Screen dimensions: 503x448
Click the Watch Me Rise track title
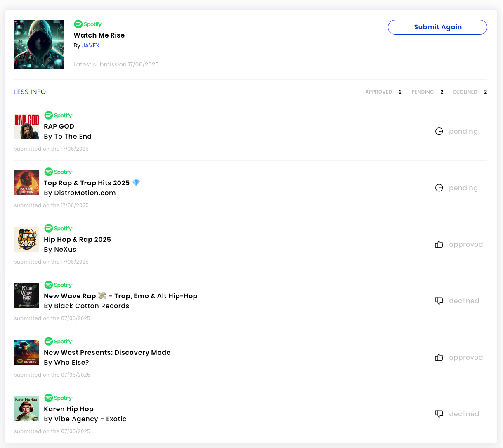[x=99, y=35]
